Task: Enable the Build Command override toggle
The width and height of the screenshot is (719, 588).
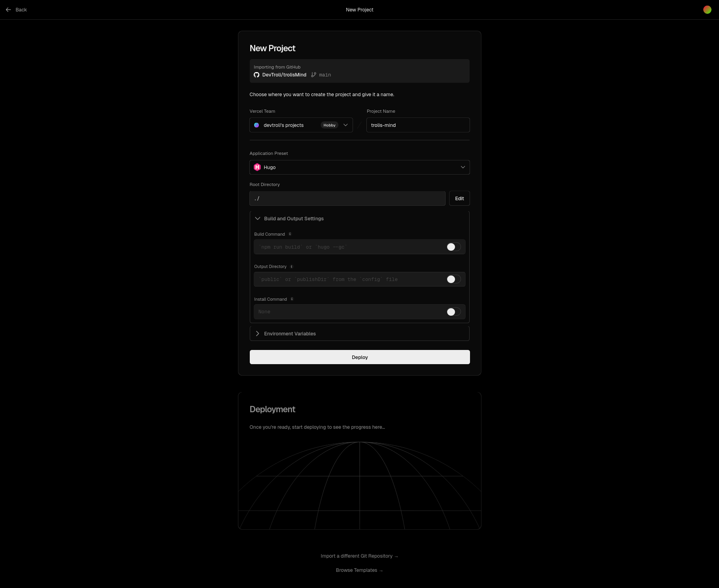Action: click(x=453, y=247)
